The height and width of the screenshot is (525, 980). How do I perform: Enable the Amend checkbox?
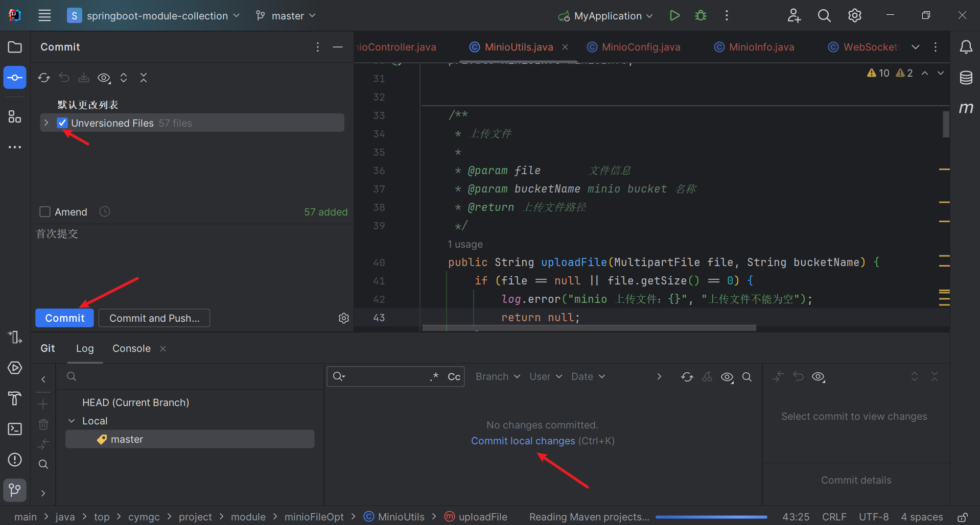point(45,211)
